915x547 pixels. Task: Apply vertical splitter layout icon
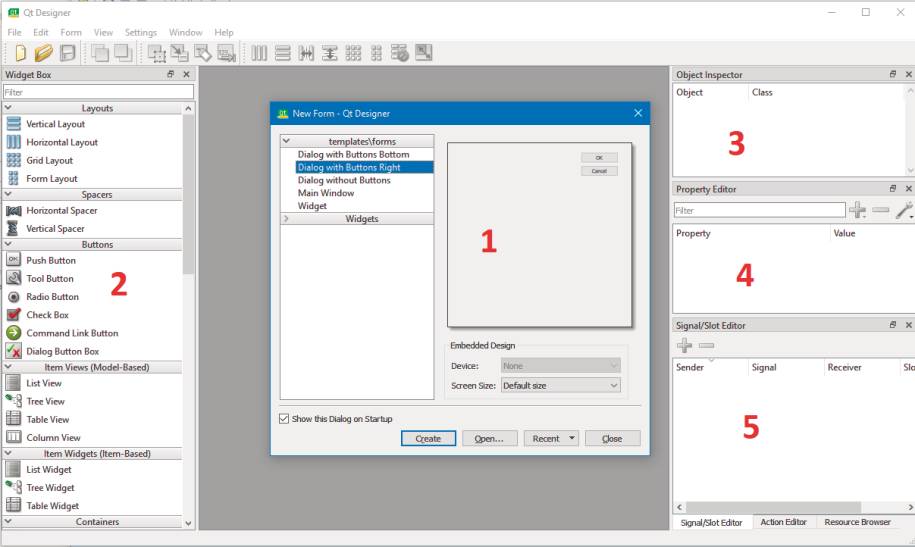pos(329,53)
